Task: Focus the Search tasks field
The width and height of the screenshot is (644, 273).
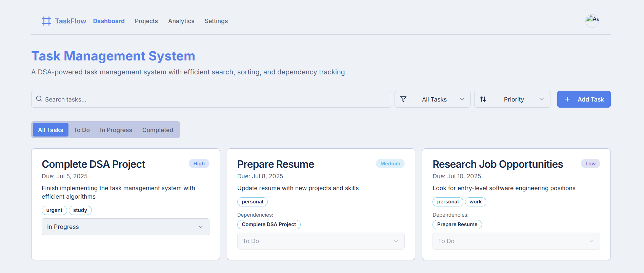Action: (x=211, y=99)
